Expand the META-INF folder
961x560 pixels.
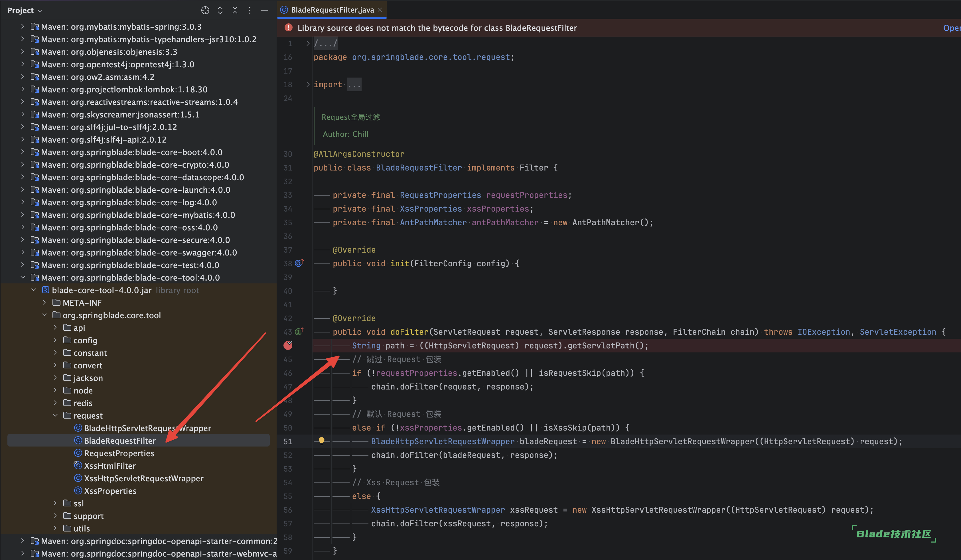click(44, 303)
